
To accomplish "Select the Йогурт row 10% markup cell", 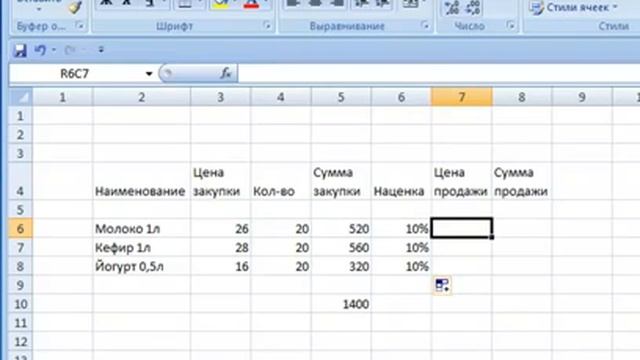I will (401, 266).
